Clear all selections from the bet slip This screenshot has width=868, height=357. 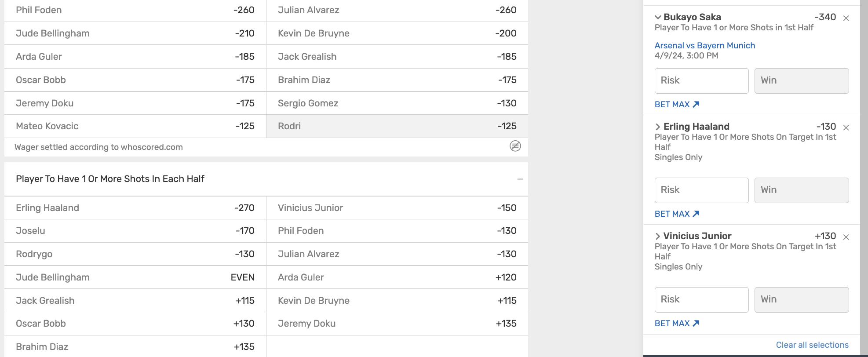click(x=812, y=345)
